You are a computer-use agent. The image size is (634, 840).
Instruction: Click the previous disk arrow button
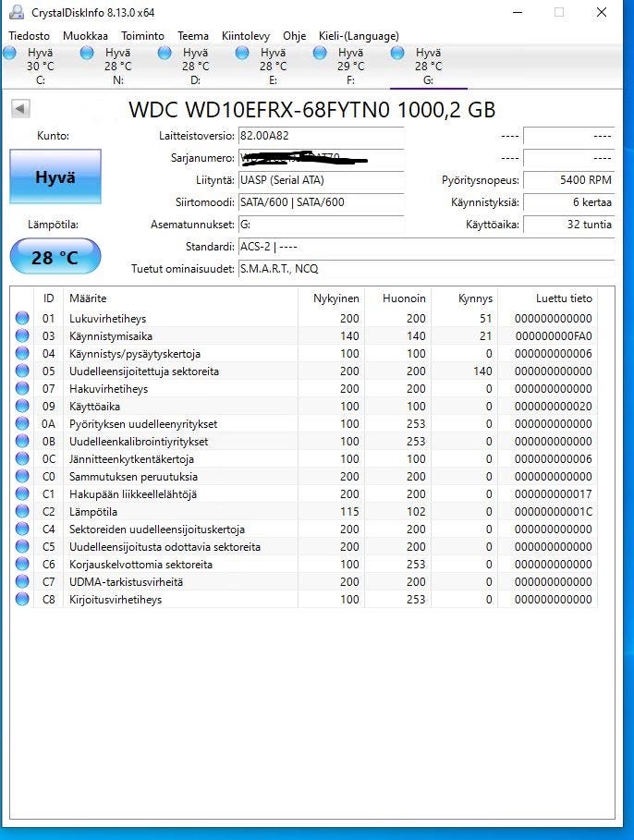[20, 109]
